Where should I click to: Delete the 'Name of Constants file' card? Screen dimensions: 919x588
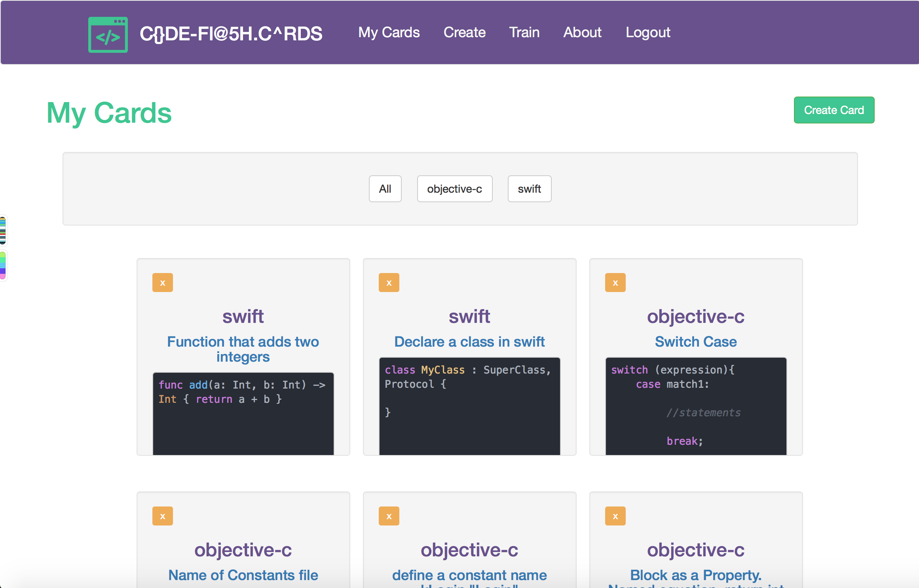coord(162,516)
